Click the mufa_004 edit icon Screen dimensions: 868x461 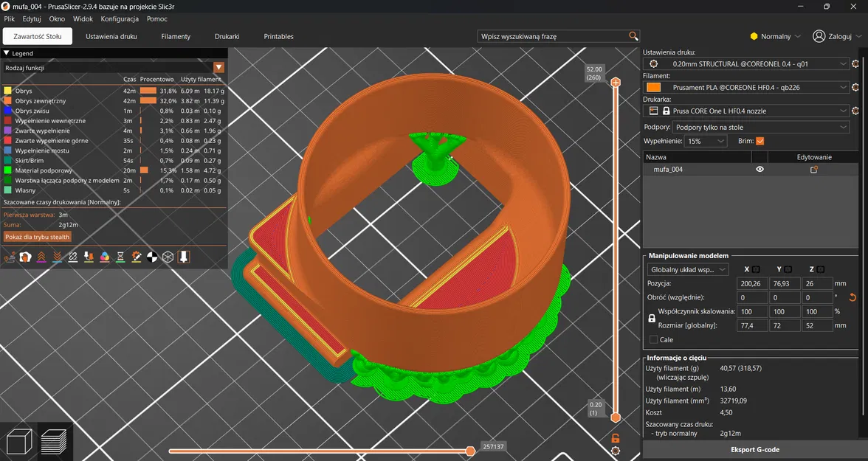point(814,170)
